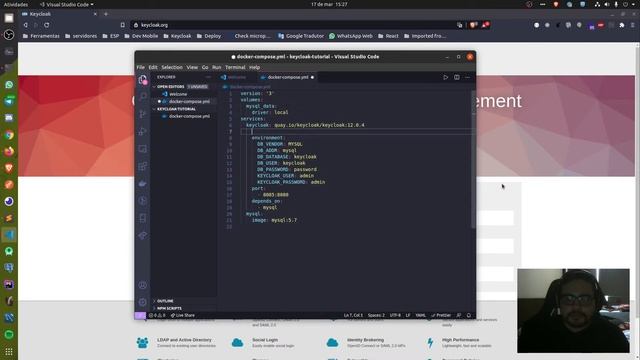The width and height of the screenshot is (640, 360).
Task: Click the errors and warnings count in status bar
Action: click(157, 315)
